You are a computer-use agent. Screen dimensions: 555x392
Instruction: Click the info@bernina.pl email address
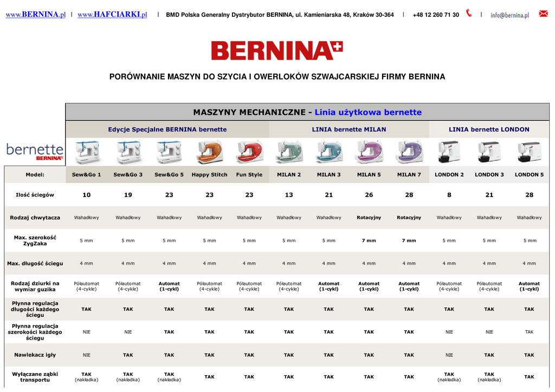tap(509, 15)
